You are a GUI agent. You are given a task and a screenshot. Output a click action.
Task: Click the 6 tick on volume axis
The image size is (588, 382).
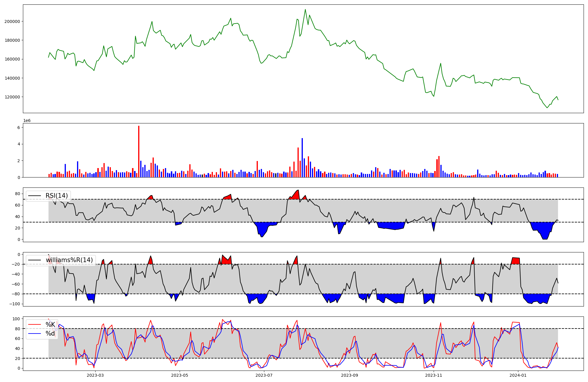(x=19, y=128)
